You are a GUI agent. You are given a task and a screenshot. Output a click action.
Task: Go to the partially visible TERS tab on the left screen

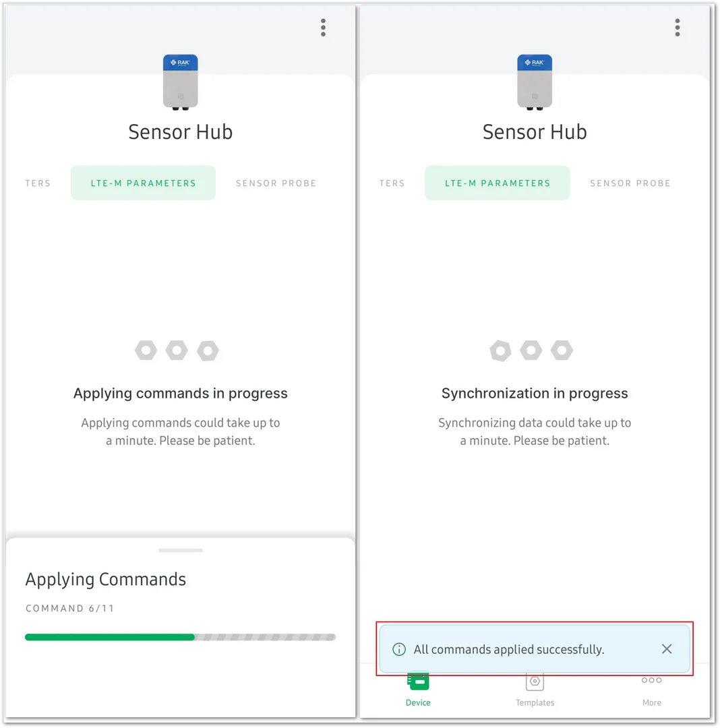click(38, 183)
